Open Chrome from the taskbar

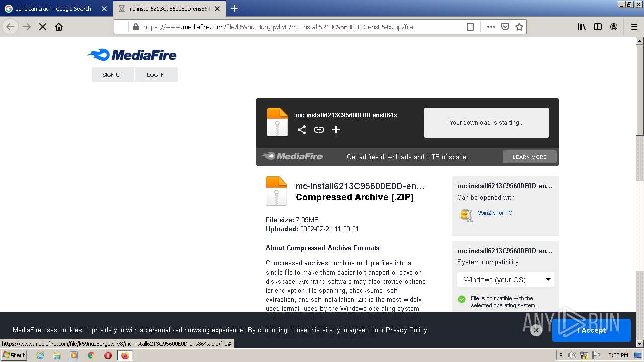[x=91, y=355]
